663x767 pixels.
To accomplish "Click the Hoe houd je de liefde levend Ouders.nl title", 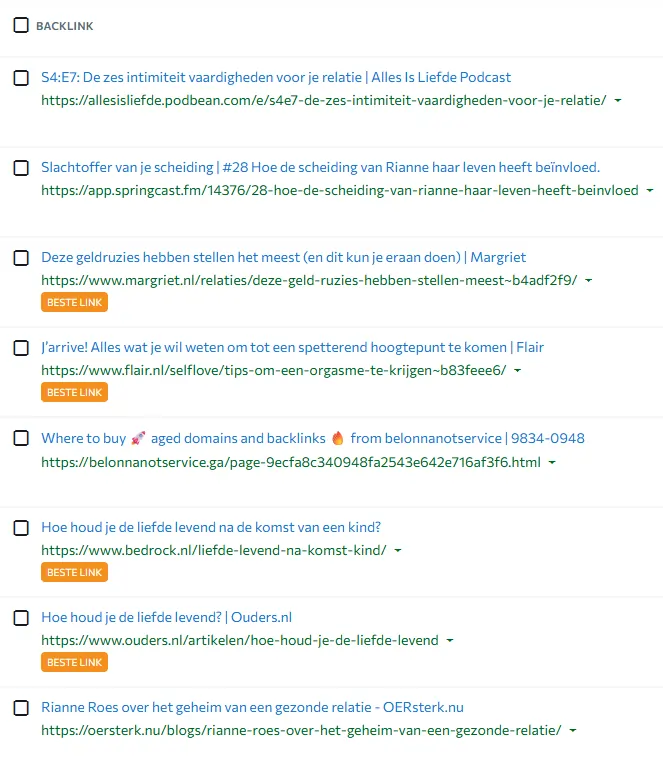I will click(166, 617).
